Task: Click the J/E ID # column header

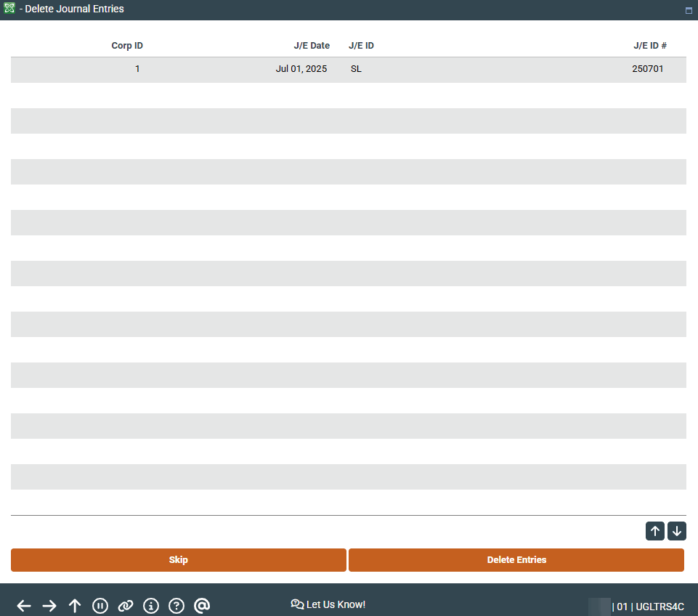Action: pyautogui.click(x=649, y=46)
